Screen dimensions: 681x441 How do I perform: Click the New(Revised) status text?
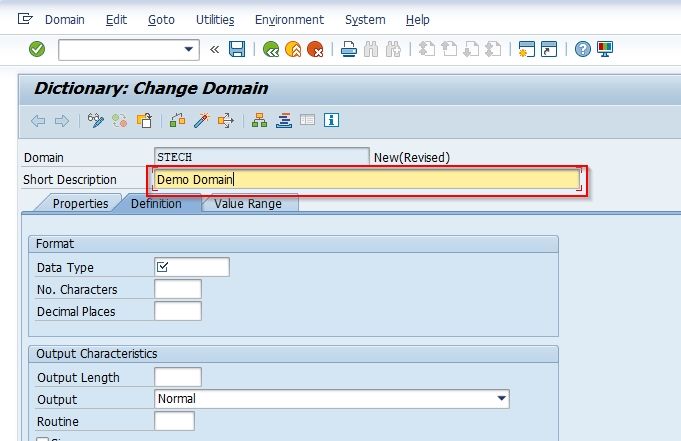[412, 157]
